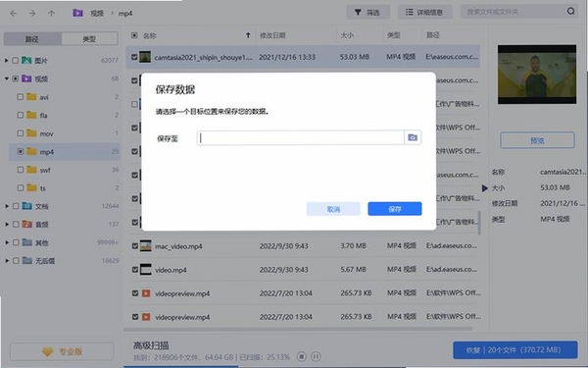Toggle the 图片 category checkbox
588x368 pixels.
click(15, 60)
